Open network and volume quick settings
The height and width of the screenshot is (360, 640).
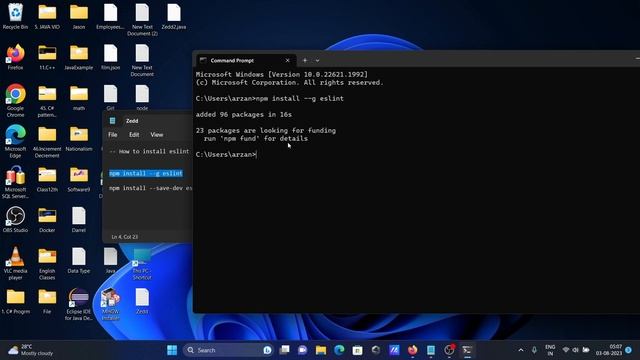click(576, 350)
